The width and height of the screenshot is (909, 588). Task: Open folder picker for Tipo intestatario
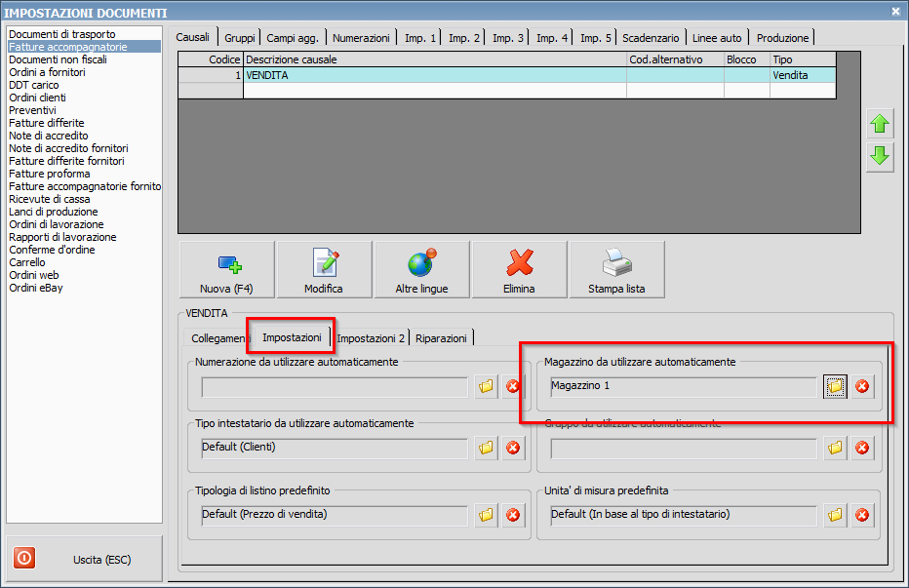pos(486,448)
